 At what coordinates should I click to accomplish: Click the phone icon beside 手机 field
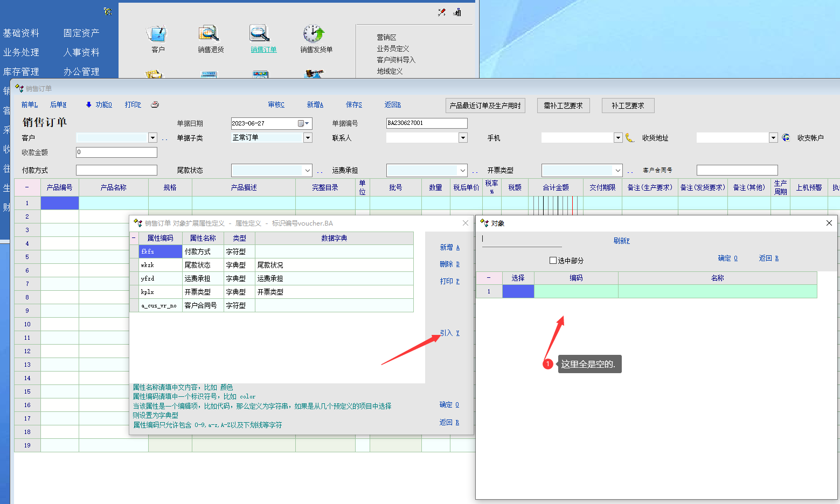click(x=630, y=138)
